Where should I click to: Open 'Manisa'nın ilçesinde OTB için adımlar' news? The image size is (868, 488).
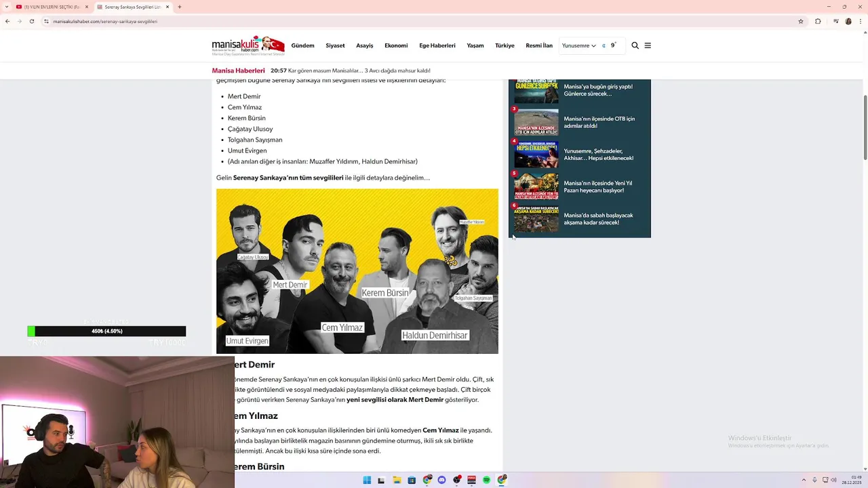(x=599, y=122)
